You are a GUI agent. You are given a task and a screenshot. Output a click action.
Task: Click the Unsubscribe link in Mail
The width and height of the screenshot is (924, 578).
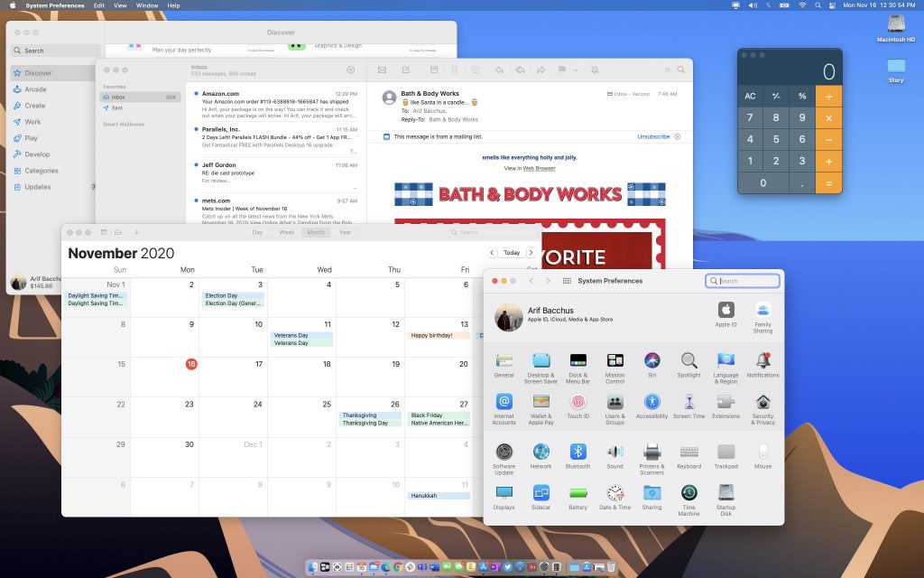click(653, 137)
